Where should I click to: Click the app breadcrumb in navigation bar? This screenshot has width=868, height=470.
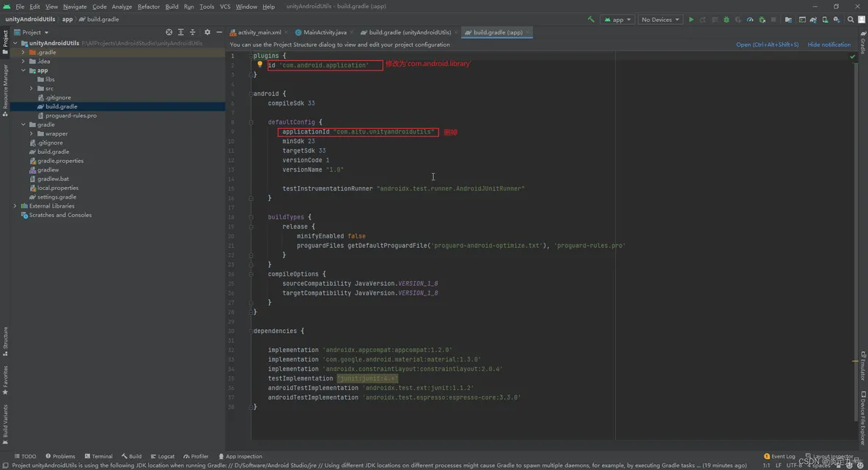(67, 19)
